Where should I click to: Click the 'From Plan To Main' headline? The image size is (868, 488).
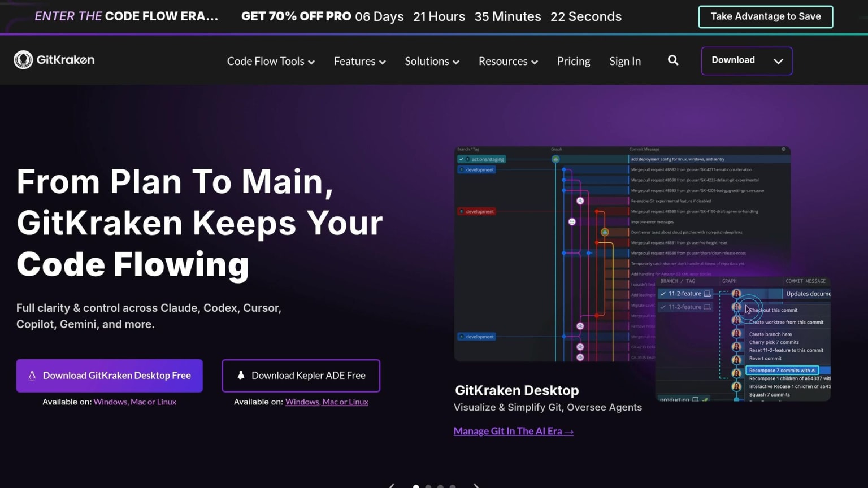(x=199, y=223)
